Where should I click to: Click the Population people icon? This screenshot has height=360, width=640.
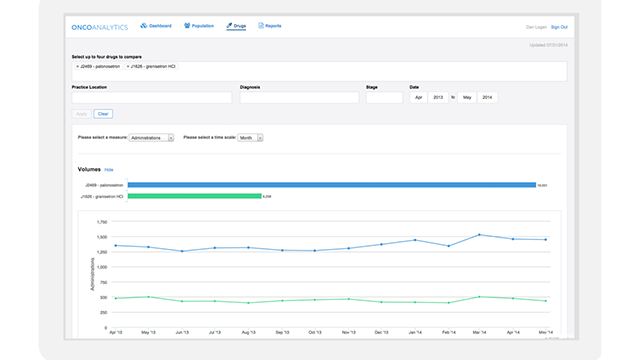pyautogui.click(x=187, y=26)
